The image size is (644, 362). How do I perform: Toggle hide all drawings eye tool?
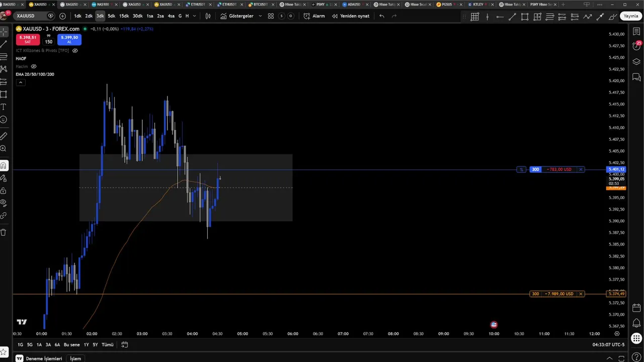[x=4, y=203]
